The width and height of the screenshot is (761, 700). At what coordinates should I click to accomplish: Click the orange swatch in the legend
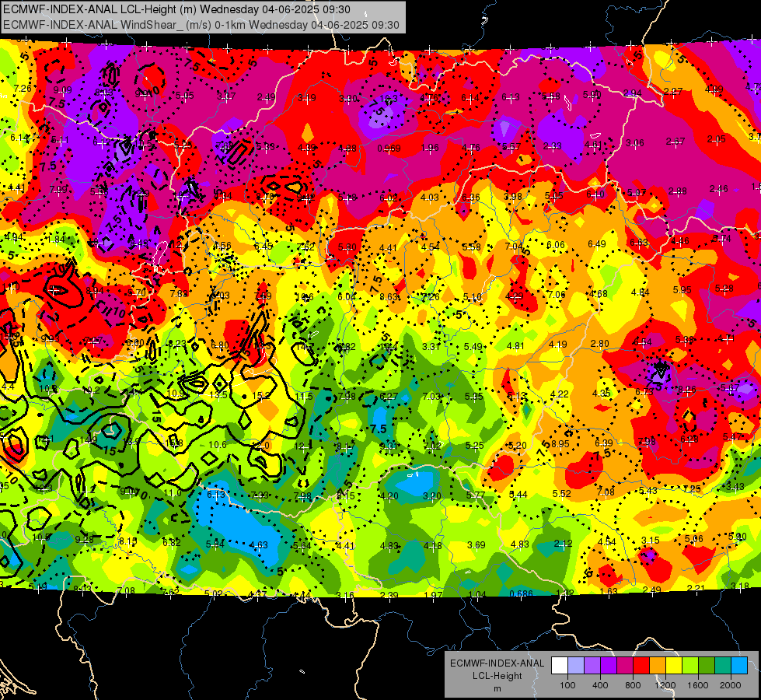click(658, 666)
